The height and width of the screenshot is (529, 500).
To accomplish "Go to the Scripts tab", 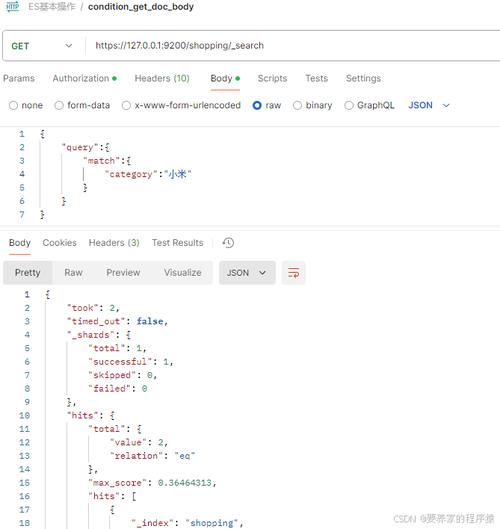I will pos(272,78).
